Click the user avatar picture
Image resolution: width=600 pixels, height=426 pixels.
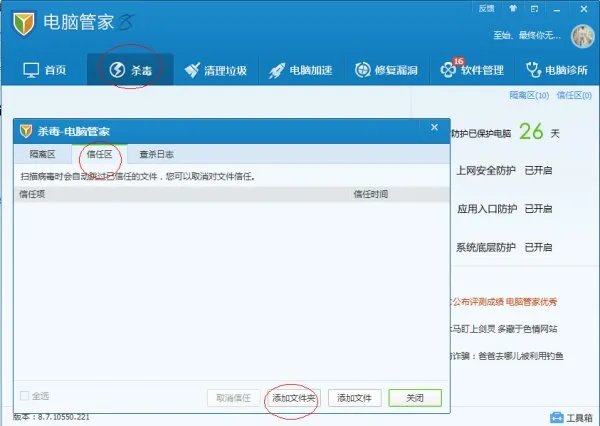click(x=582, y=36)
